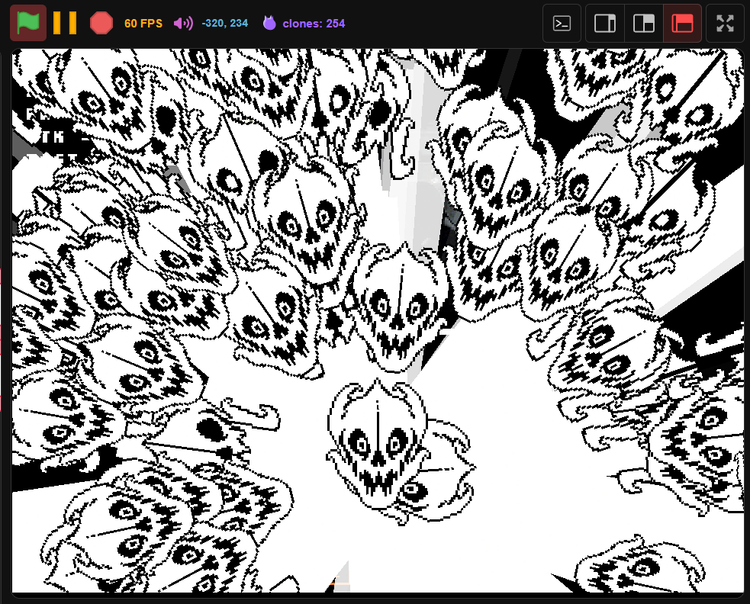Select the large stage layout

683,23
